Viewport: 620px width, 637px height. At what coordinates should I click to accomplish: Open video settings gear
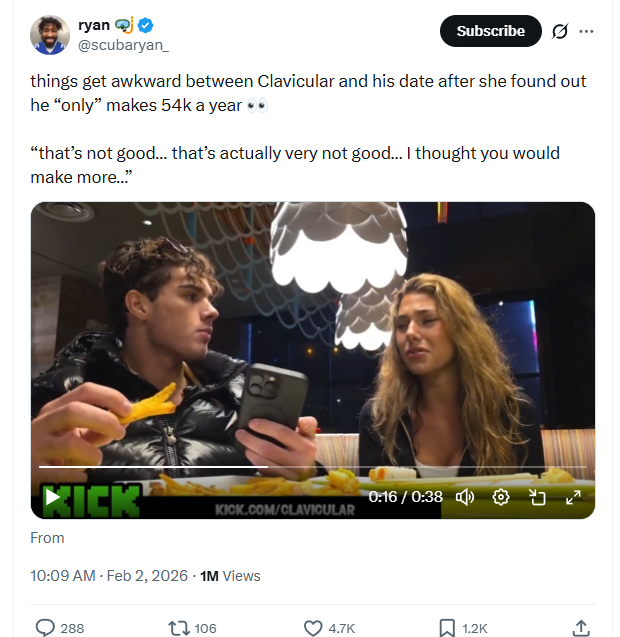pyautogui.click(x=501, y=497)
